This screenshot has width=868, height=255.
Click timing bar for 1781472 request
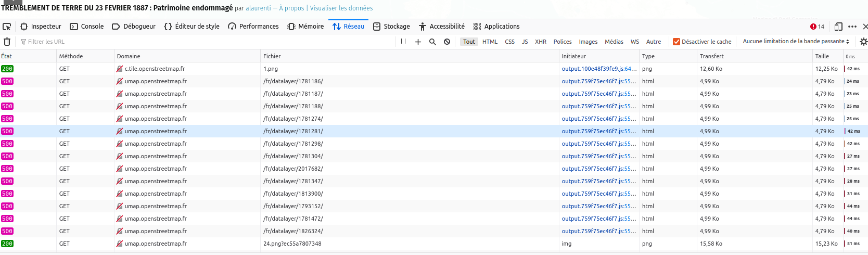pos(852,219)
